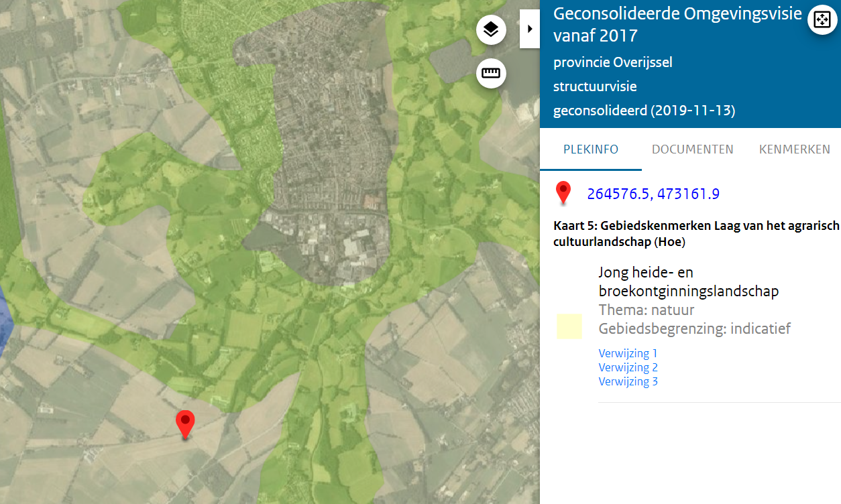Image resolution: width=841 pixels, height=504 pixels.
Task: Click the 'Kaart 5: Gebiedskenmerken' heading
Action: pos(696,234)
